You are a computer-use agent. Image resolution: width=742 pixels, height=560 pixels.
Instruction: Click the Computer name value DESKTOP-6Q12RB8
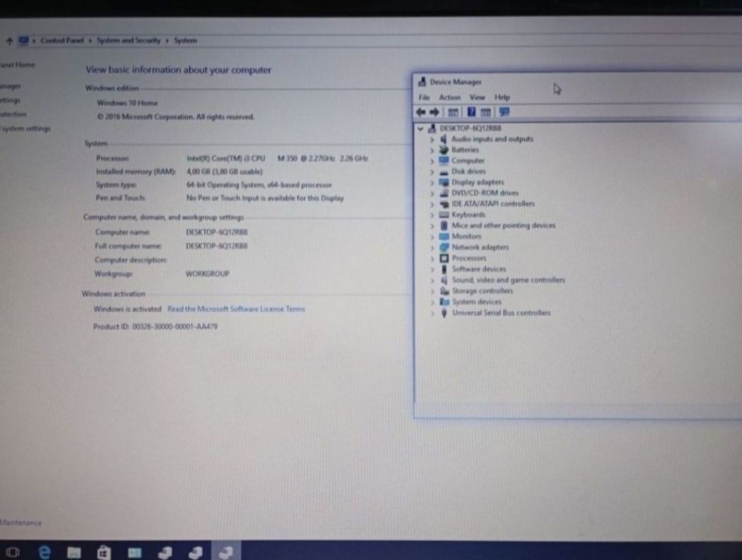(217, 232)
